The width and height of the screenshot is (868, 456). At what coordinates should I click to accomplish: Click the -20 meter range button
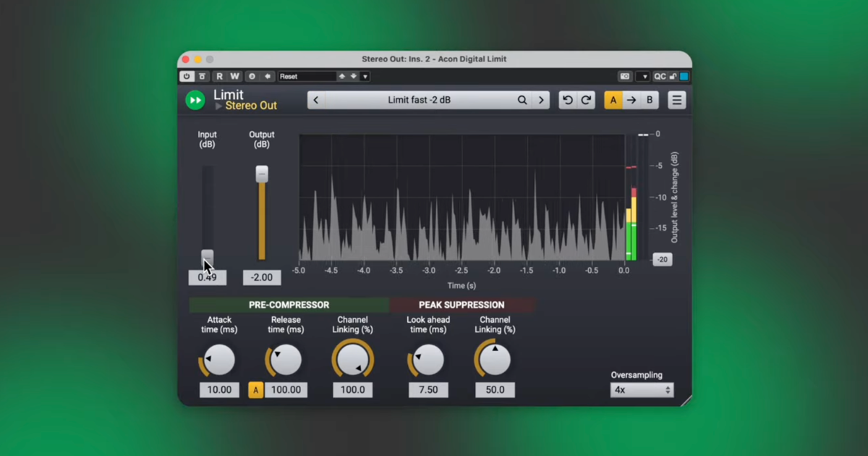(x=662, y=259)
